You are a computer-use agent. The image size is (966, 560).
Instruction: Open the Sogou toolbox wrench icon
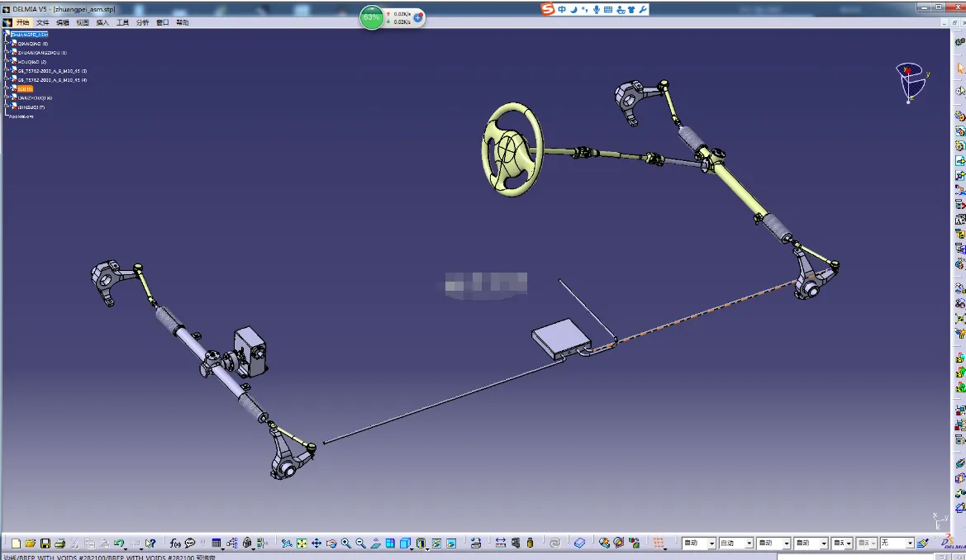(643, 9)
